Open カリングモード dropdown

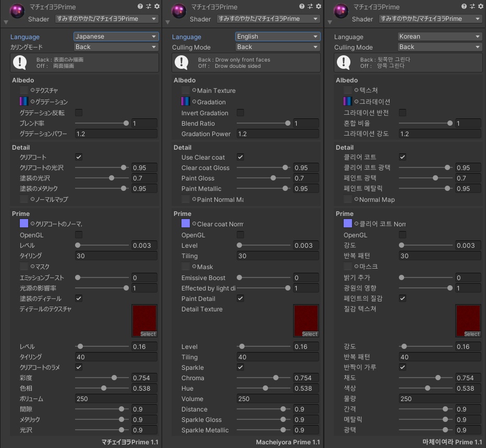click(x=116, y=47)
